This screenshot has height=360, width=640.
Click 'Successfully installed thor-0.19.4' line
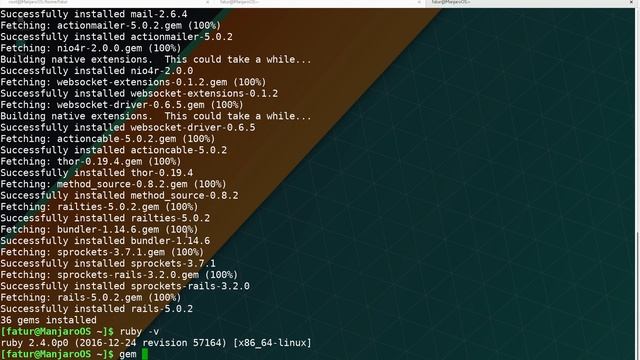pyautogui.click(x=97, y=173)
